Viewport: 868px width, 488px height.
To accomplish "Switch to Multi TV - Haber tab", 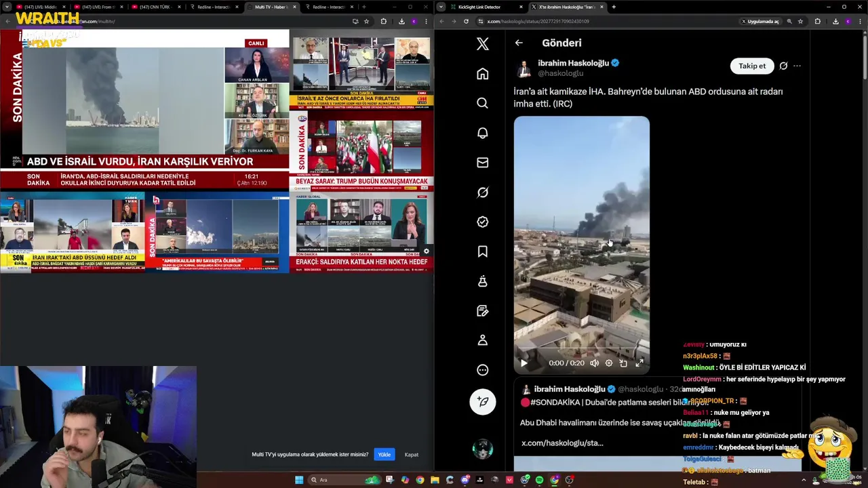I will click(x=271, y=7).
